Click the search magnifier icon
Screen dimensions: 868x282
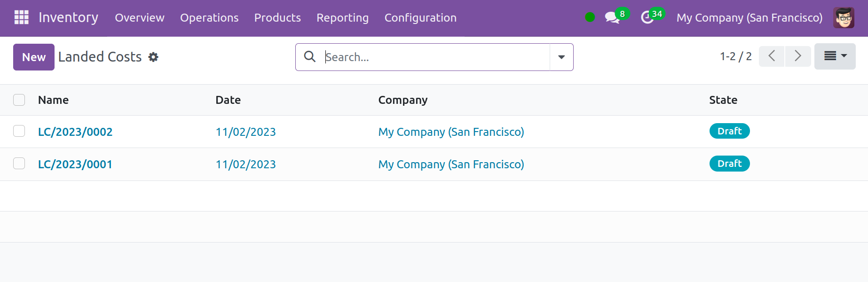[310, 57]
